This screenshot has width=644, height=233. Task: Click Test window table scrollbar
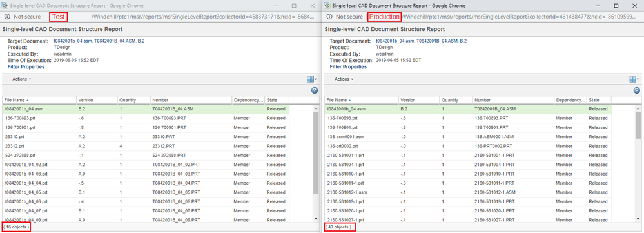[315, 152]
